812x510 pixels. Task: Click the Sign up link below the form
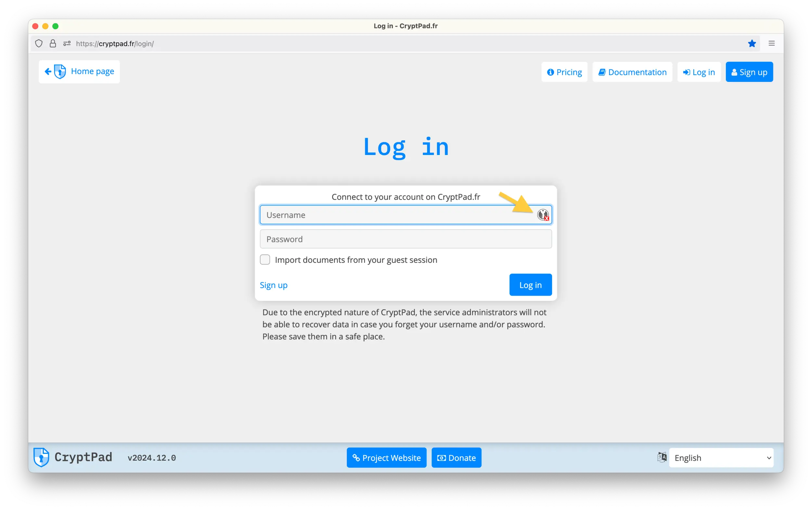click(x=273, y=285)
